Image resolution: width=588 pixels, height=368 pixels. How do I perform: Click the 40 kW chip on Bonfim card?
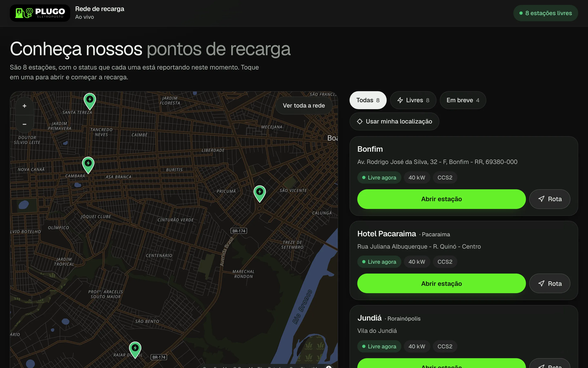click(417, 178)
